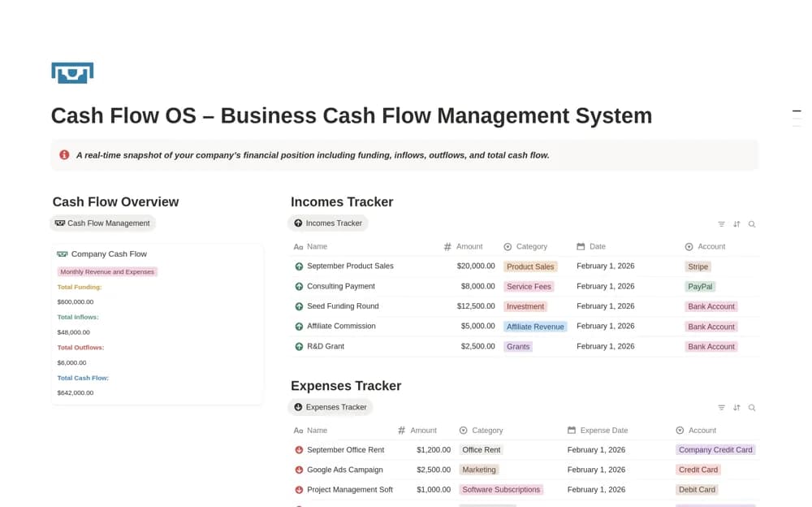812x507 pixels.
Task: Click the Stripe account tag
Action: click(x=698, y=266)
